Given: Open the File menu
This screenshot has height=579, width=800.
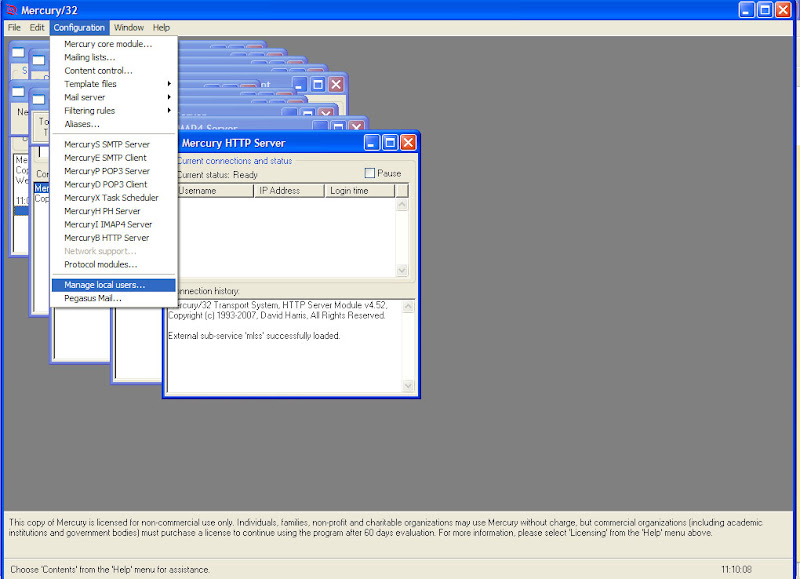Looking at the screenshot, I should [14, 28].
